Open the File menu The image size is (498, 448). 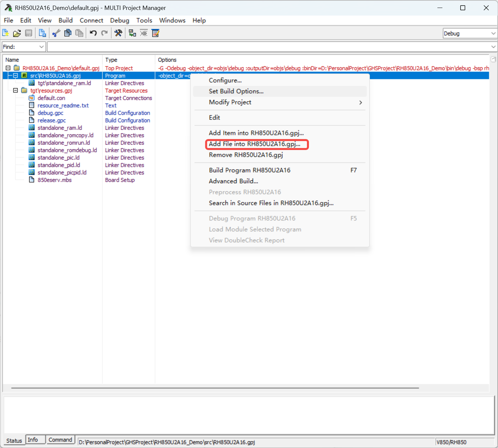9,21
